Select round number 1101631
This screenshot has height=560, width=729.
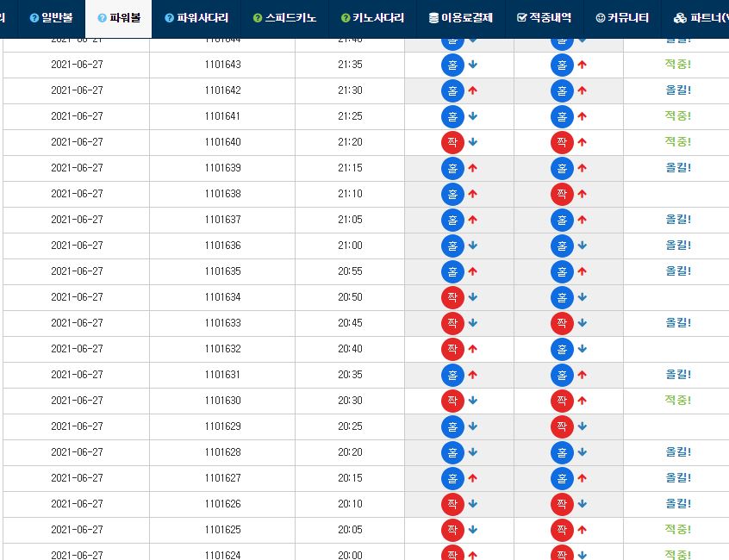click(x=222, y=375)
